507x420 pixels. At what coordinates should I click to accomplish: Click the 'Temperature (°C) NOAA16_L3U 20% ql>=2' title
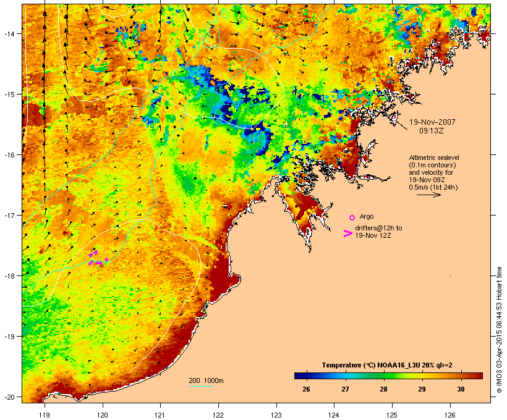[x=387, y=366]
